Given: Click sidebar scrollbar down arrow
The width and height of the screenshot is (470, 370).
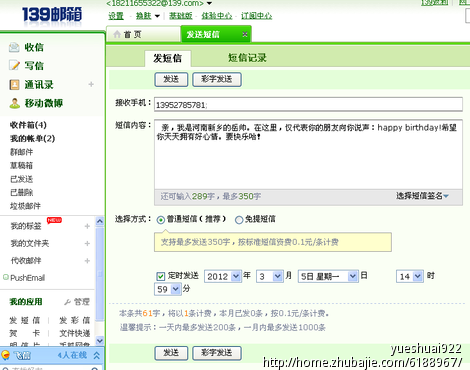Looking at the screenshot, I should pos(99,340).
